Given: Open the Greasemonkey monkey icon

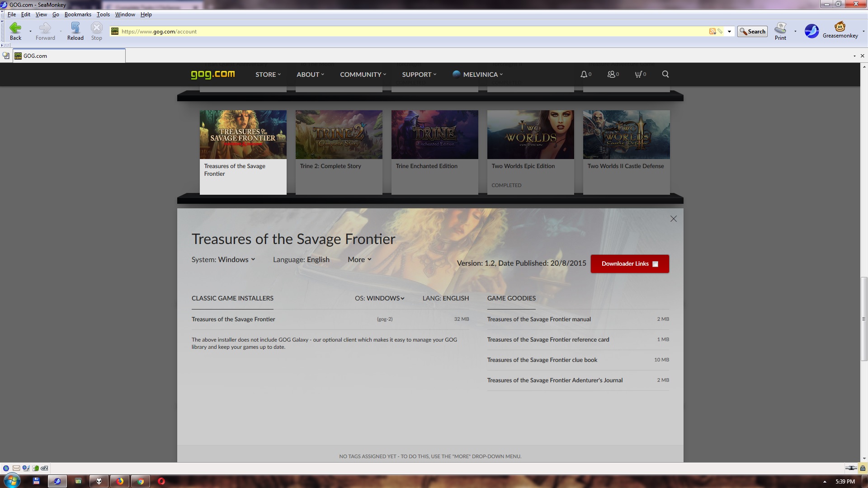Looking at the screenshot, I should pos(840,26).
